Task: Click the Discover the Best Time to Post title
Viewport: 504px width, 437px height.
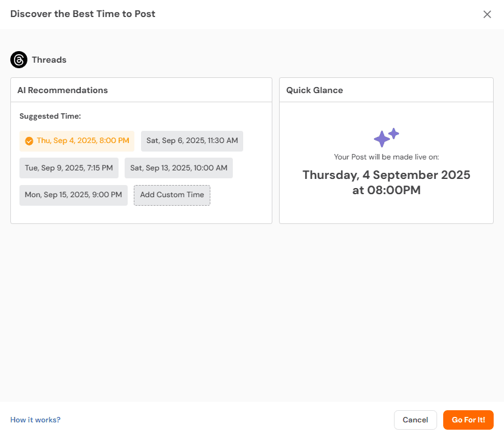Action: point(83,13)
